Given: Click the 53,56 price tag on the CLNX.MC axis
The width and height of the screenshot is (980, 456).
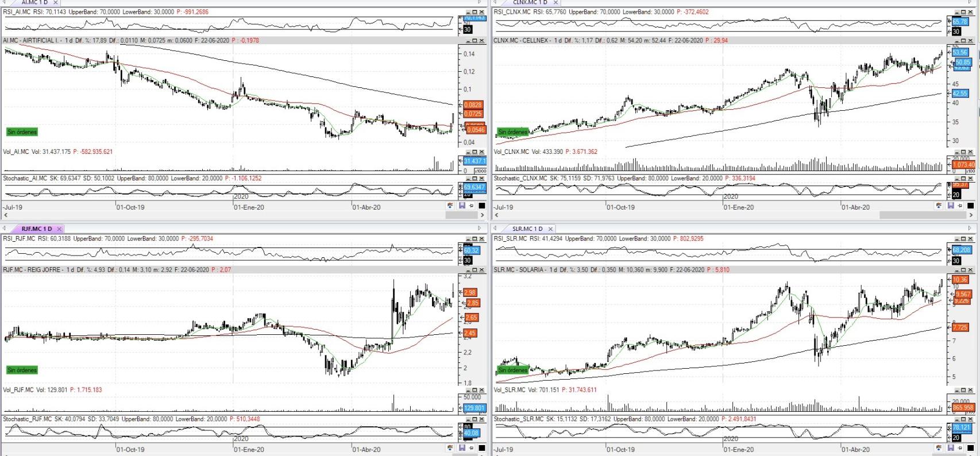Looking at the screenshot, I should 960,52.
